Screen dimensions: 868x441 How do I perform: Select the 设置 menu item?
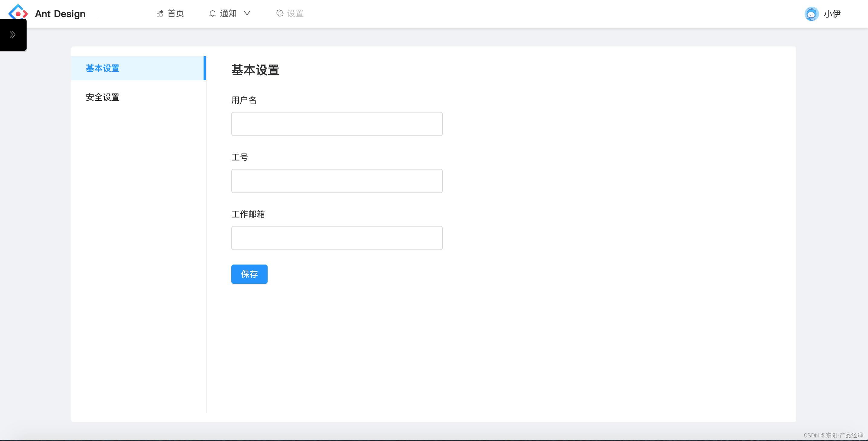295,14
